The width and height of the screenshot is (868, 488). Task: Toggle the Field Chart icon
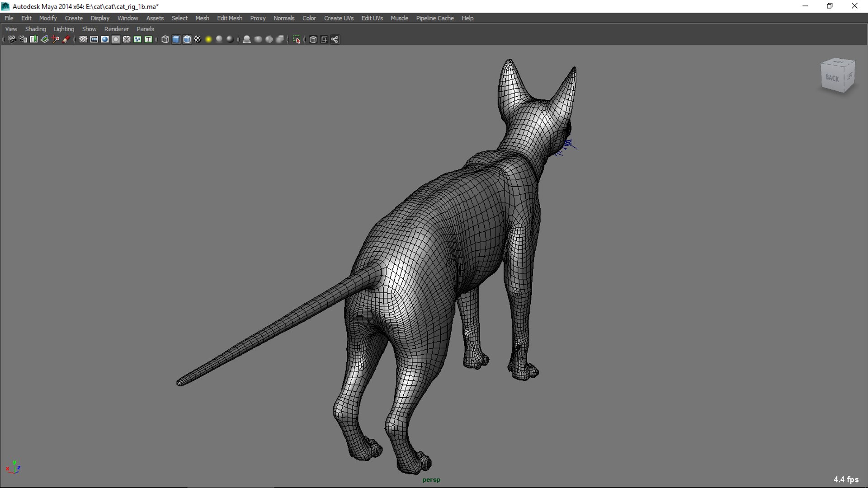[127, 39]
